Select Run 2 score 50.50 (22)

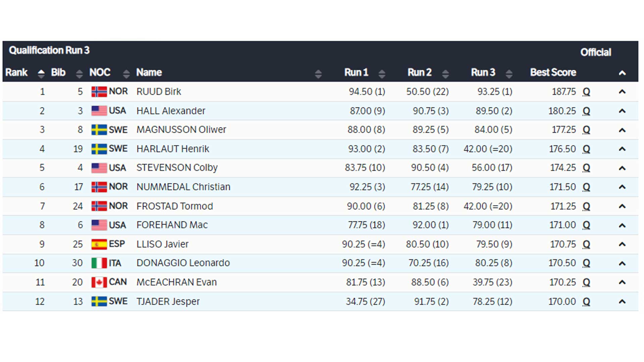[x=428, y=92]
